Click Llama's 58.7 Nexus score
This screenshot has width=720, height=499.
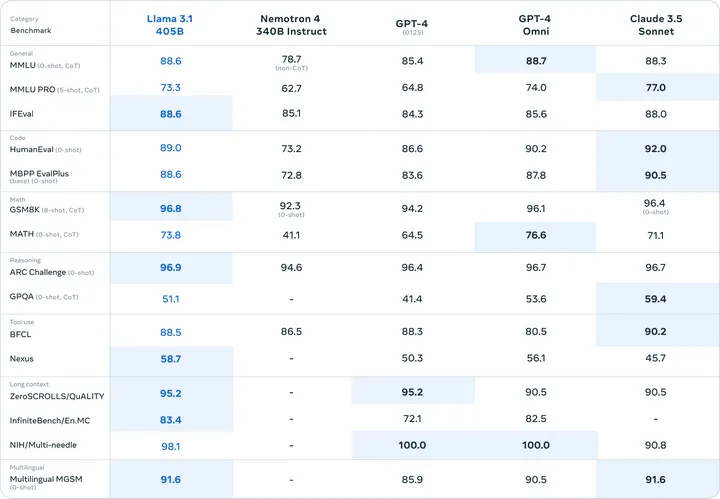click(x=171, y=358)
